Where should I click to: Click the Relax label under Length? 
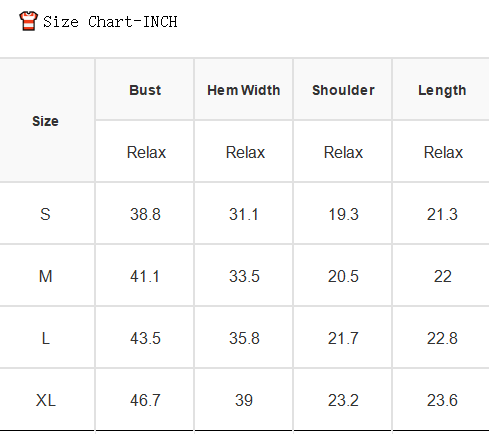pyautogui.click(x=443, y=152)
